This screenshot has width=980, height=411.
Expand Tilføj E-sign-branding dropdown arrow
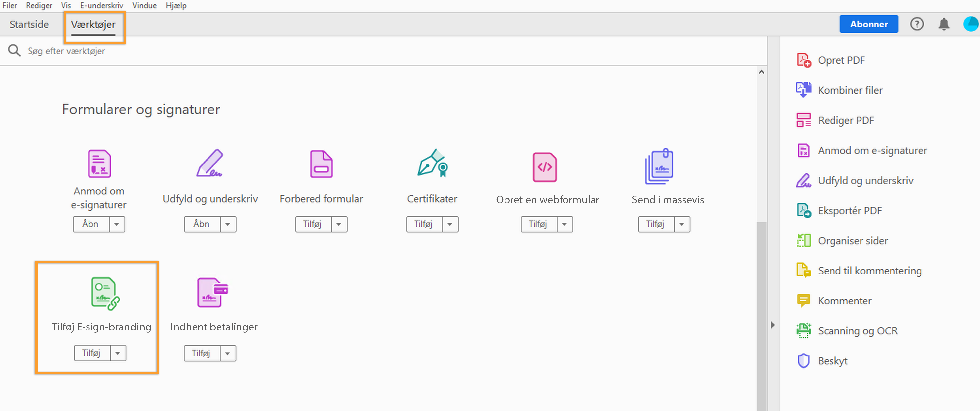(118, 353)
